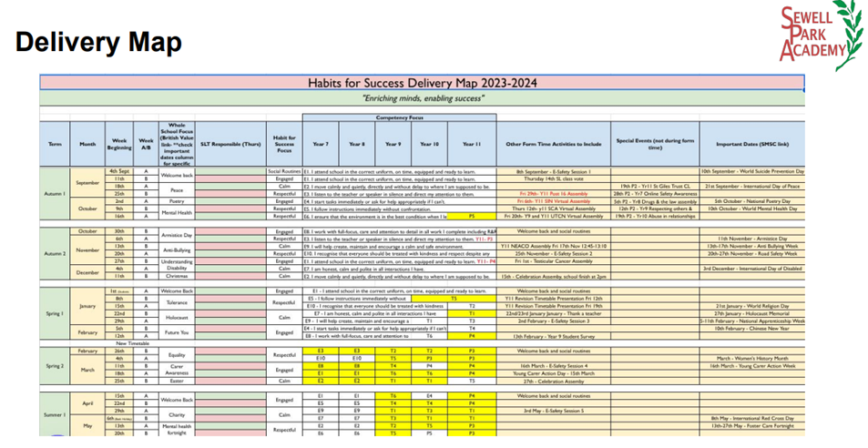Click '3rd May - E-Safety Session 5' cell
Viewport: 868px width, 448px height.
click(554, 411)
